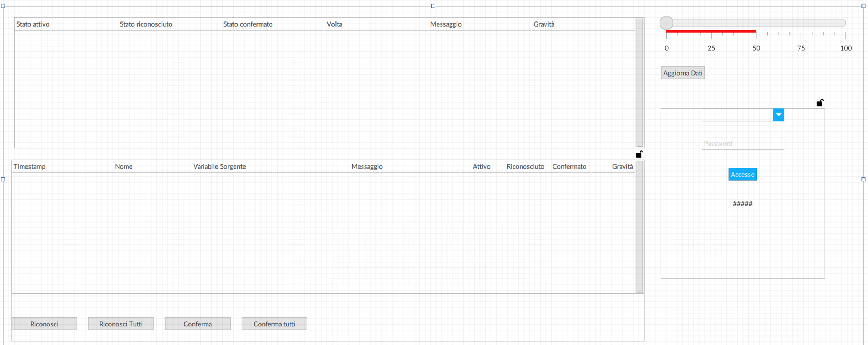The height and width of the screenshot is (345, 868).
Task: Click the Volta column header
Action: pos(334,24)
